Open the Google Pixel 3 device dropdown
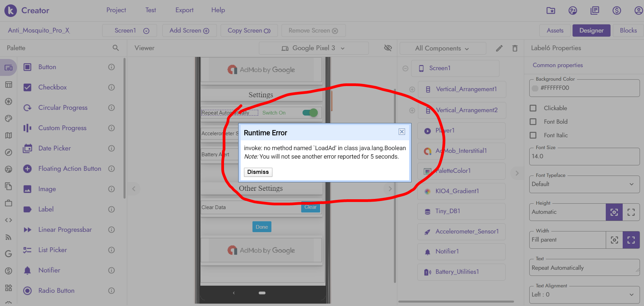 pyautogui.click(x=313, y=48)
